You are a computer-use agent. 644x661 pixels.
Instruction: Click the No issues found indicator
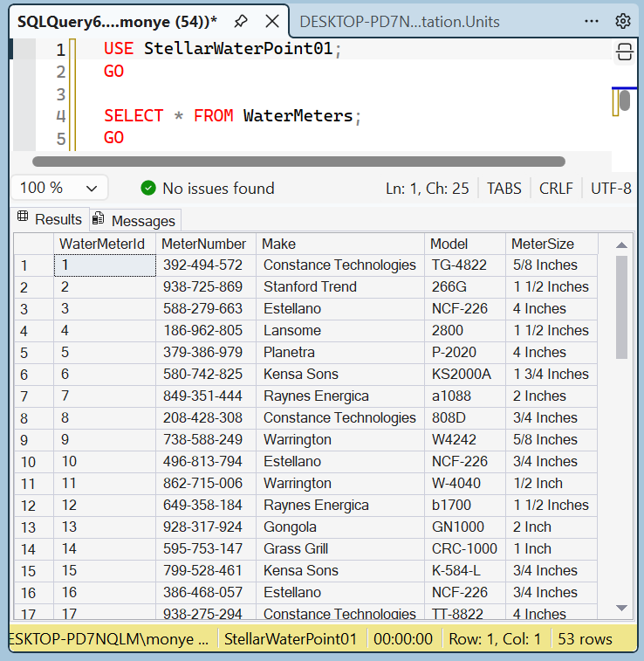[x=208, y=188]
